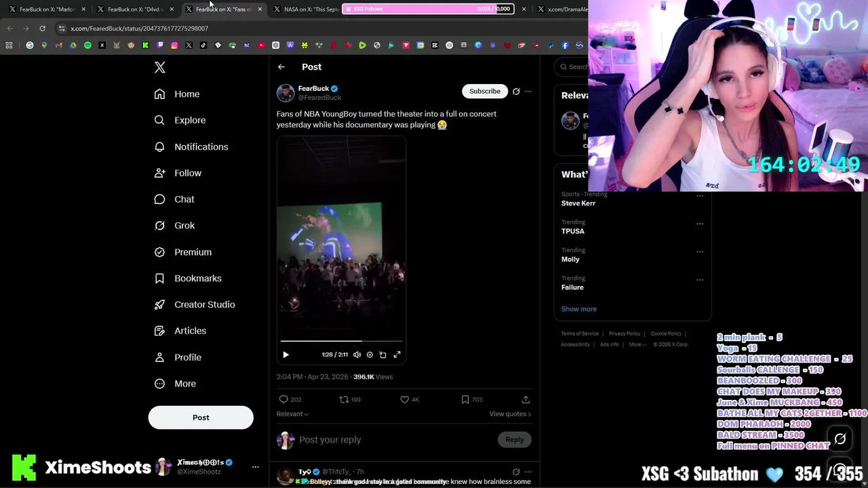868x488 pixels.
Task: Open Articles in the sidebar
Action: (180, 331)
